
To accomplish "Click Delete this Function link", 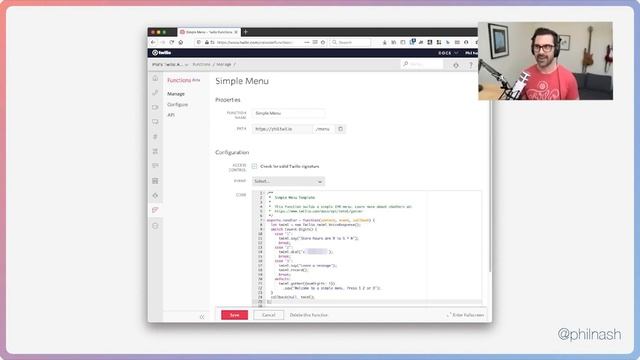I will pyautogui.click(x=309, y=315).
